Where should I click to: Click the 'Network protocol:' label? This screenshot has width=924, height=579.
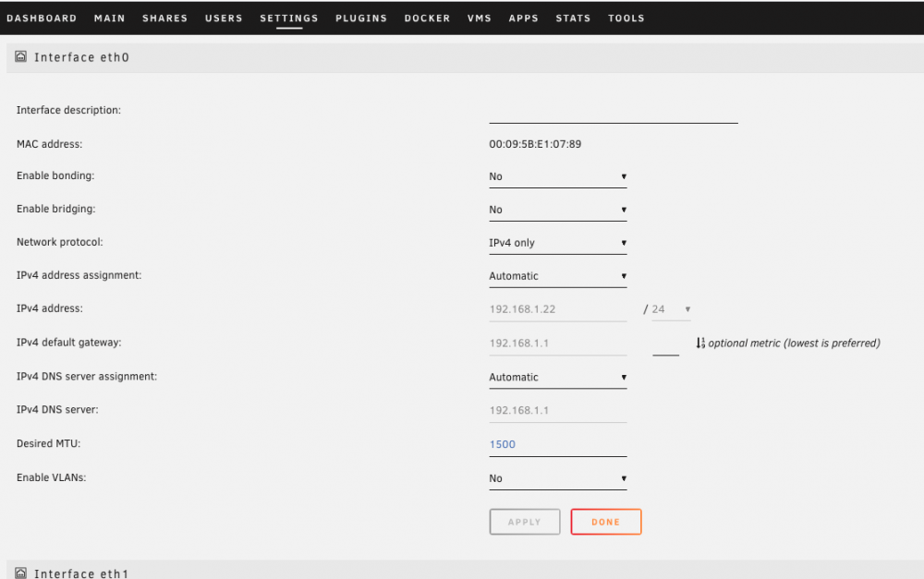pos(59,242)
